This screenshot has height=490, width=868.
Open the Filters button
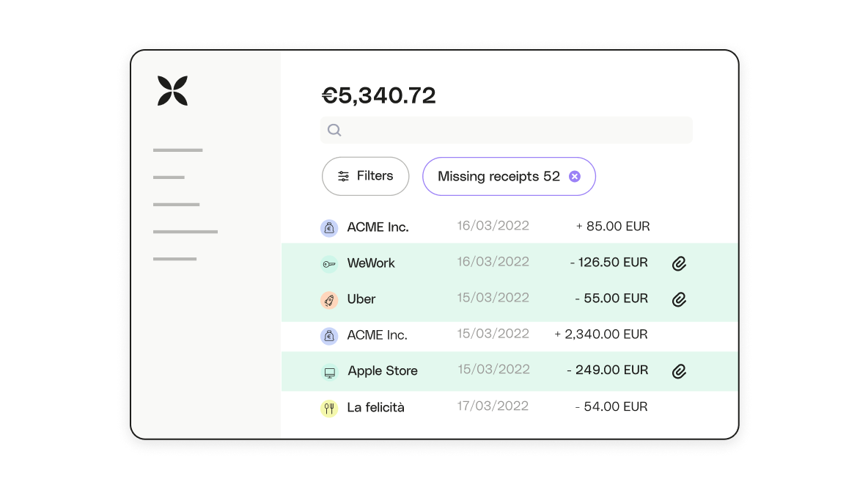coord(365,176)
